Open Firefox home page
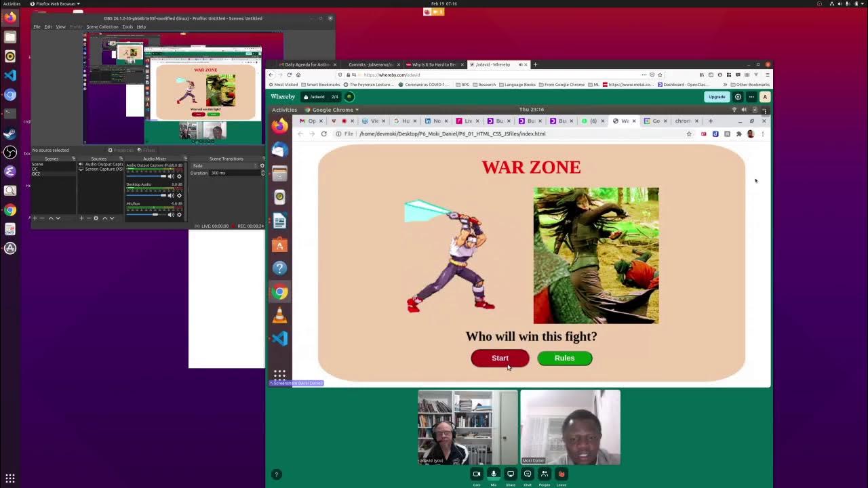The width and height of the screenshot is (868, 488). (x=298, y=75)
